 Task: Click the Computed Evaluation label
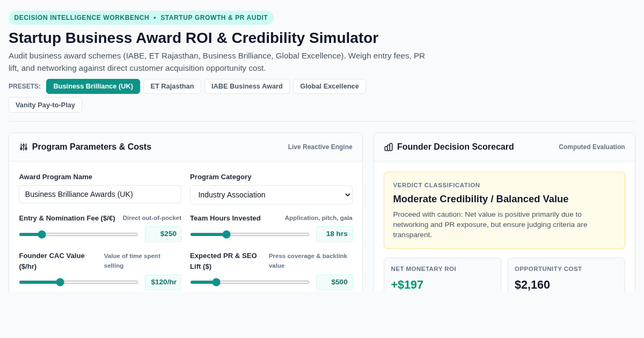click(592, 147)
